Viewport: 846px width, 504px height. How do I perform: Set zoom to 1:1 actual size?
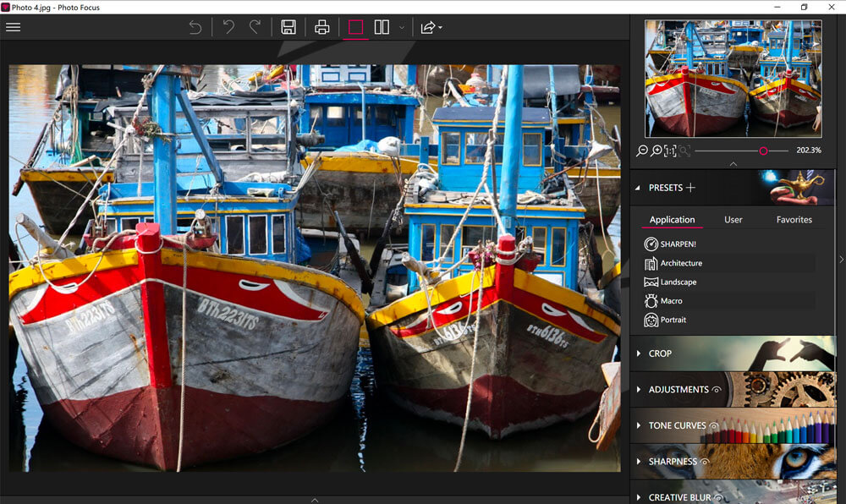[x=669, y=151]
